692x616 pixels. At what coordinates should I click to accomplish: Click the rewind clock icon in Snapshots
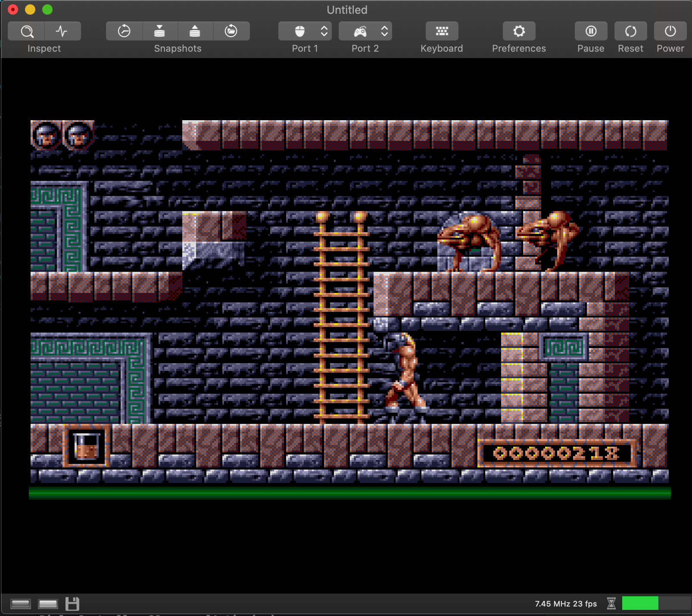(x=124, y=31)
